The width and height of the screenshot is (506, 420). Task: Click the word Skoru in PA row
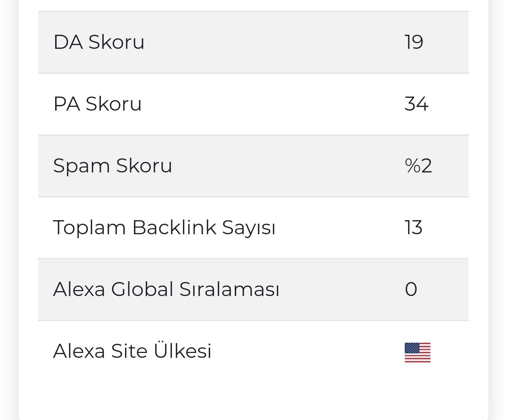pyautogui.click(x=113, y=104)
